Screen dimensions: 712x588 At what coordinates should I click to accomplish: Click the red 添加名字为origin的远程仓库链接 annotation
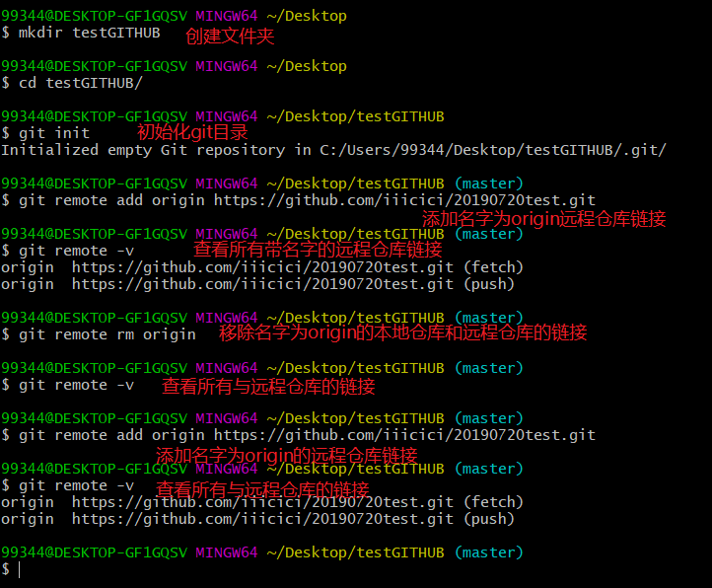pyautogui.click(x=286, y=455)
